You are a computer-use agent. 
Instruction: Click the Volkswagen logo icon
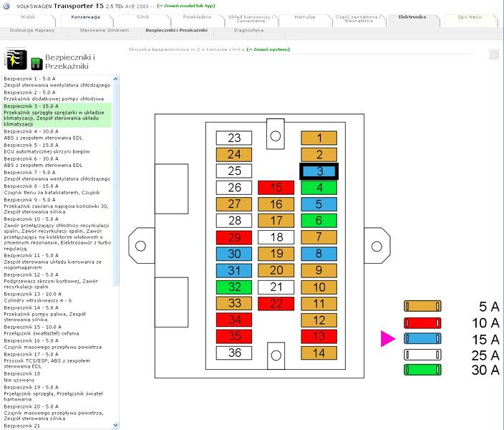coord(6,6)
